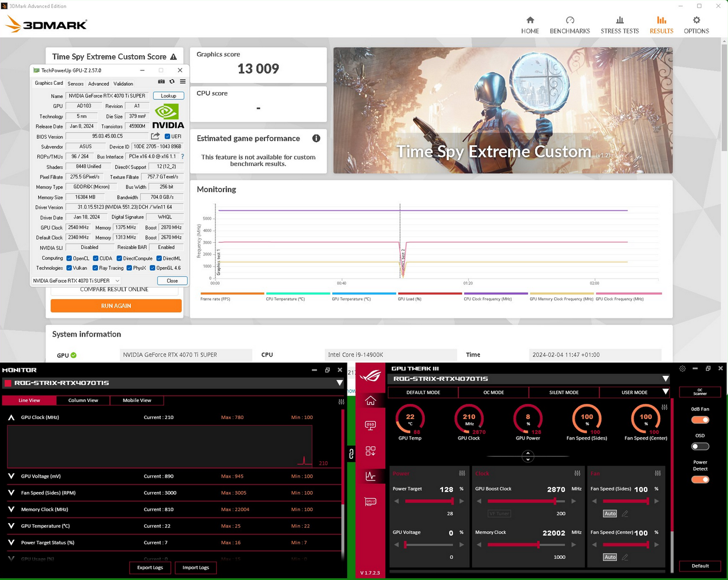Image resolution: width=728 pixels, height=580 pixels.
Task: Expand the User Mode profile dropdown arrow
Action: 665,392
